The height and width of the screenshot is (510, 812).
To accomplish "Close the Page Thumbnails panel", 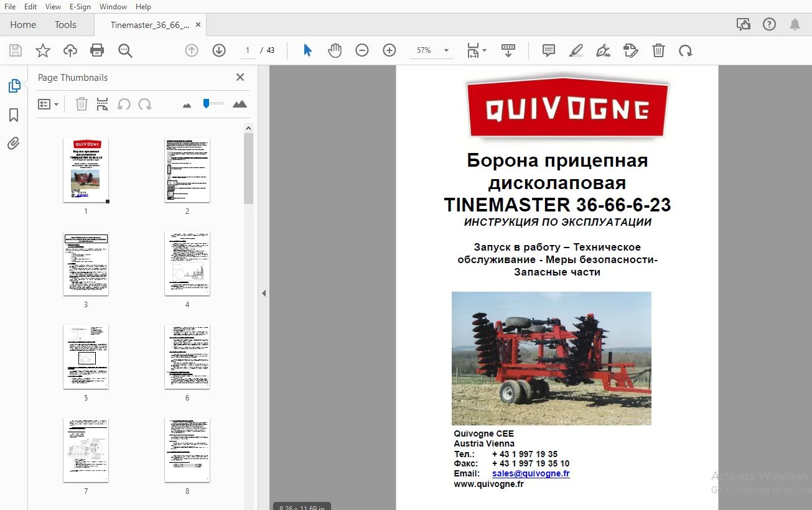I will (x=240, y=77).
